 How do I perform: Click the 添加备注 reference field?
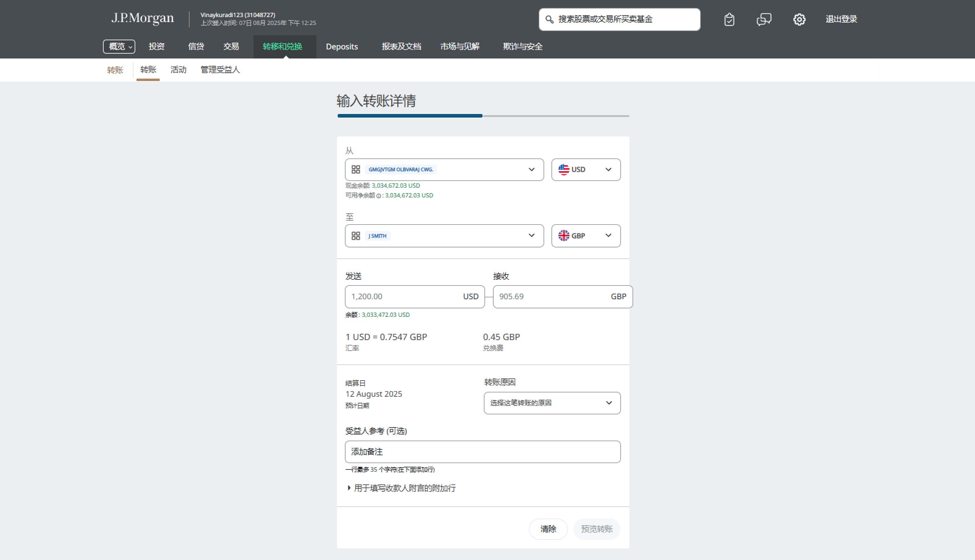[483, 452]
